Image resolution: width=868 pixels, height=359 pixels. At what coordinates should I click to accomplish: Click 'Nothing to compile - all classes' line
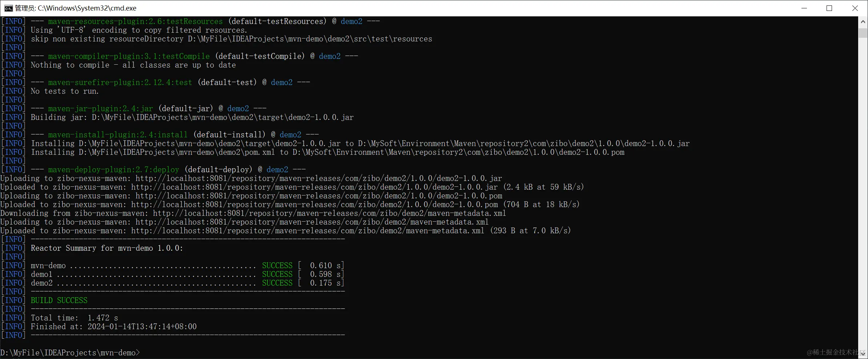click(133, 65)
